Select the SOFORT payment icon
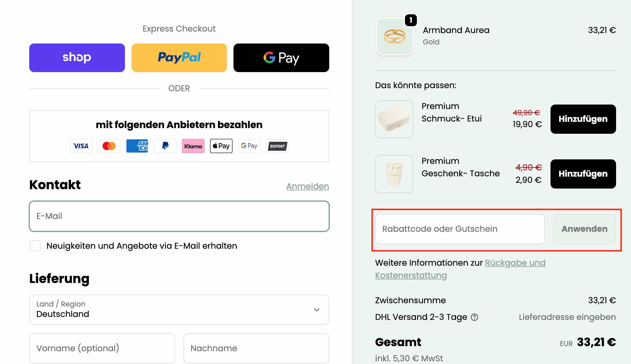 [277, 146]
